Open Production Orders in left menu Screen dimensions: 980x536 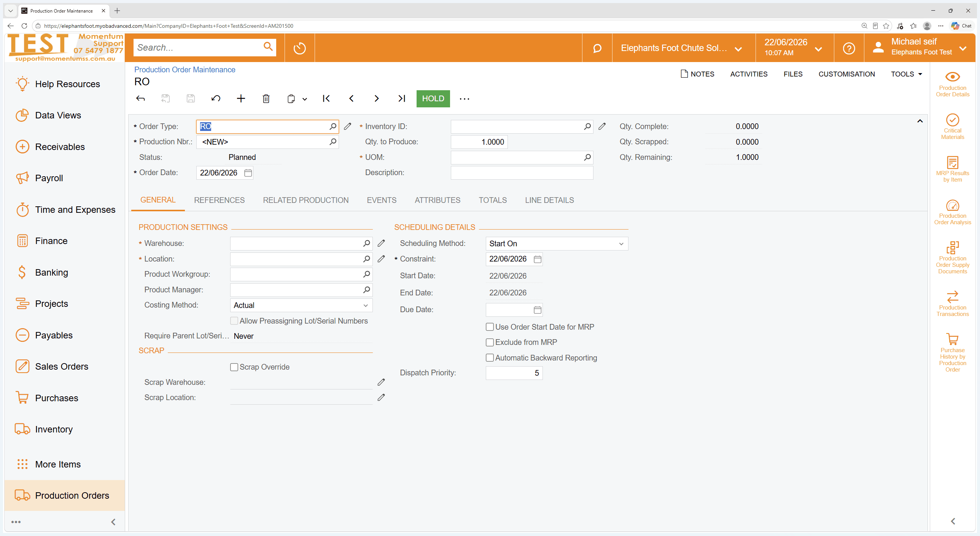pyautogui.click(x=64, y=495)
